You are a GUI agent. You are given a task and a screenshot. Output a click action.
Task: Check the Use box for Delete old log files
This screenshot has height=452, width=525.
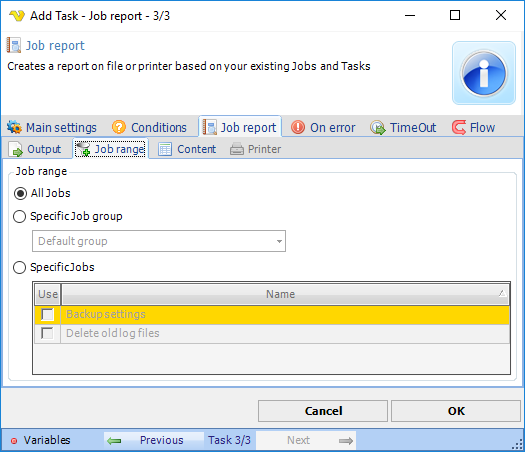pyautogui.click(x=47, y=333)
